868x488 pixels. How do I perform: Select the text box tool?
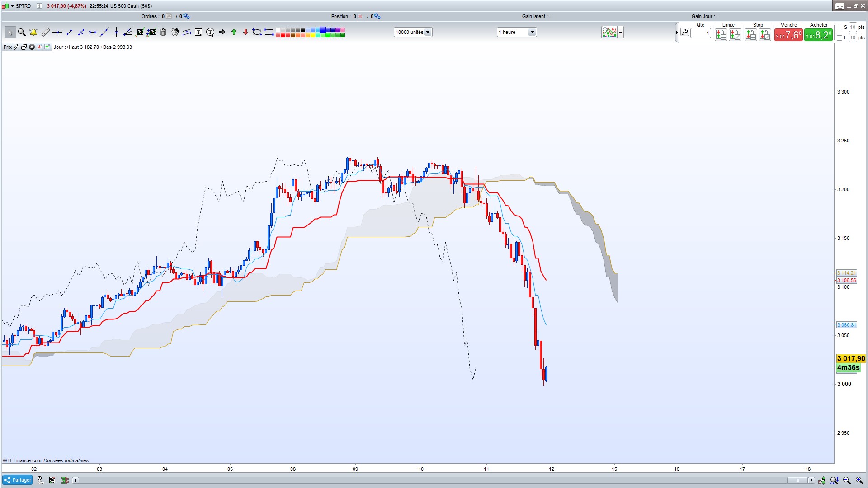point(198,32)
